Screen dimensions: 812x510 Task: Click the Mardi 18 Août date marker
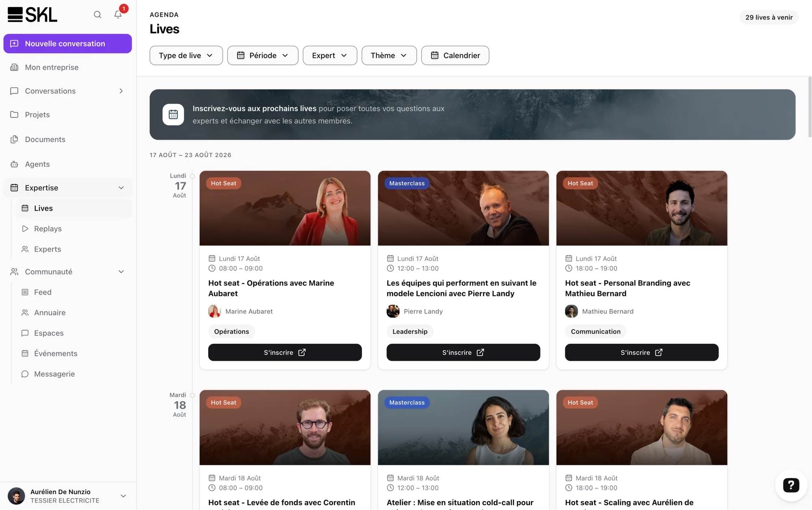click(178, 405)
